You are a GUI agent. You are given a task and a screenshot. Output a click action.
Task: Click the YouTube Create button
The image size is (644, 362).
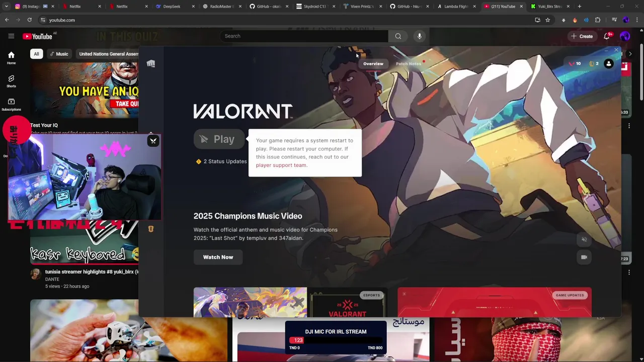(582, 36)
